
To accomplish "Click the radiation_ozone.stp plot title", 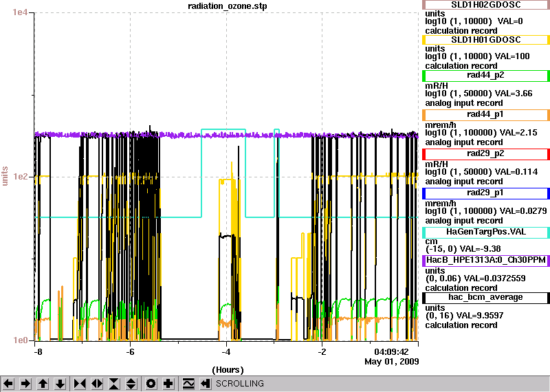I will (x=228, y=6).
